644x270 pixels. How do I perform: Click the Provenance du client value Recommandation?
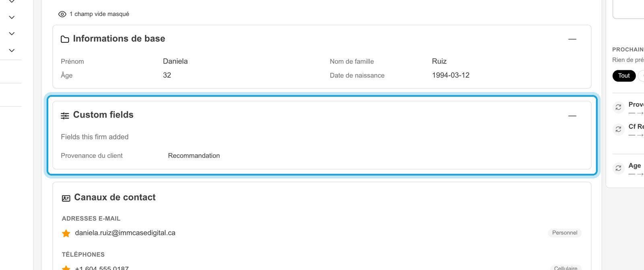(x=194, y=155)
